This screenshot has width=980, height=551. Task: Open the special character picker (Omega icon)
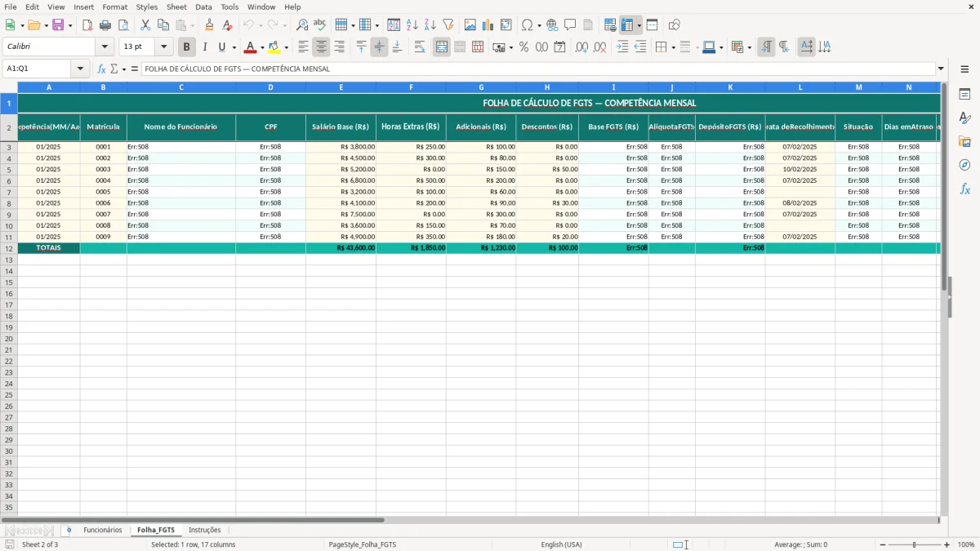[x=526, y=24]
